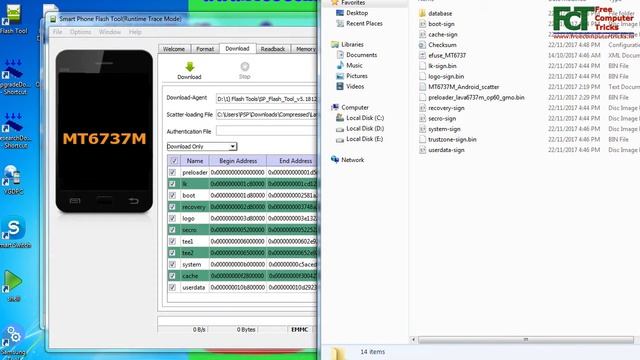Click the Stop icon in Flash Tool

244,67
